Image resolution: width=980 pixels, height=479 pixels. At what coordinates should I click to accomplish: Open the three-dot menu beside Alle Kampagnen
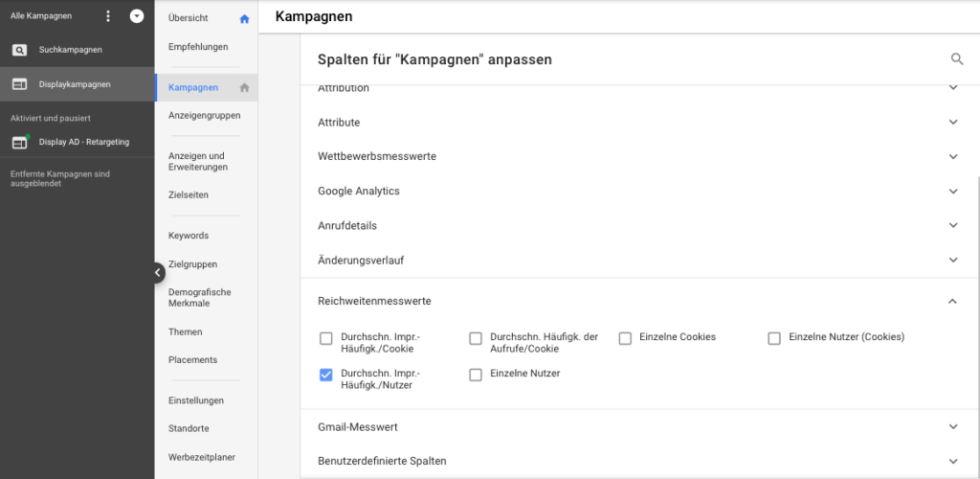click(108, 16)
